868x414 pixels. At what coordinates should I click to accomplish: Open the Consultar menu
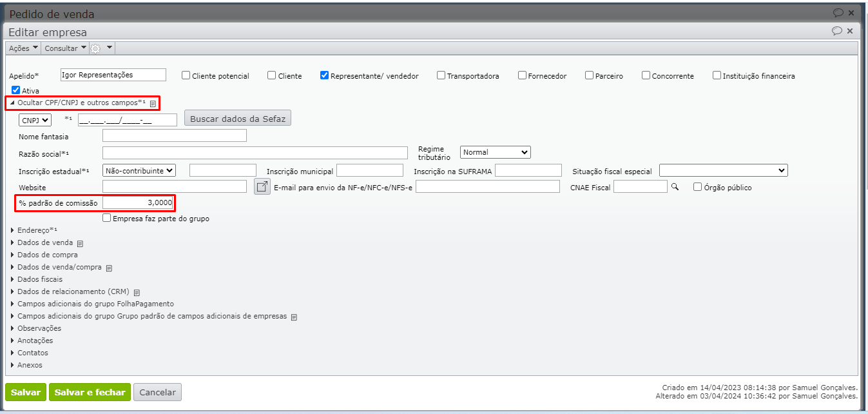coord(64,48)
